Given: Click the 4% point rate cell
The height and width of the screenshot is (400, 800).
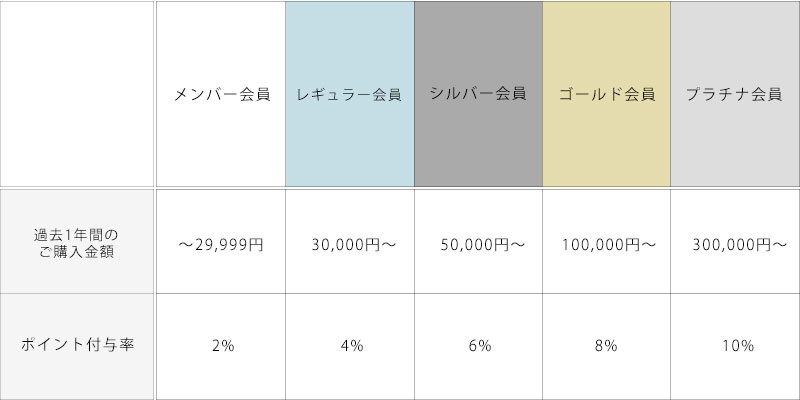Looking at the screenshot, I should pyautogui.click(x=349, y=345).
